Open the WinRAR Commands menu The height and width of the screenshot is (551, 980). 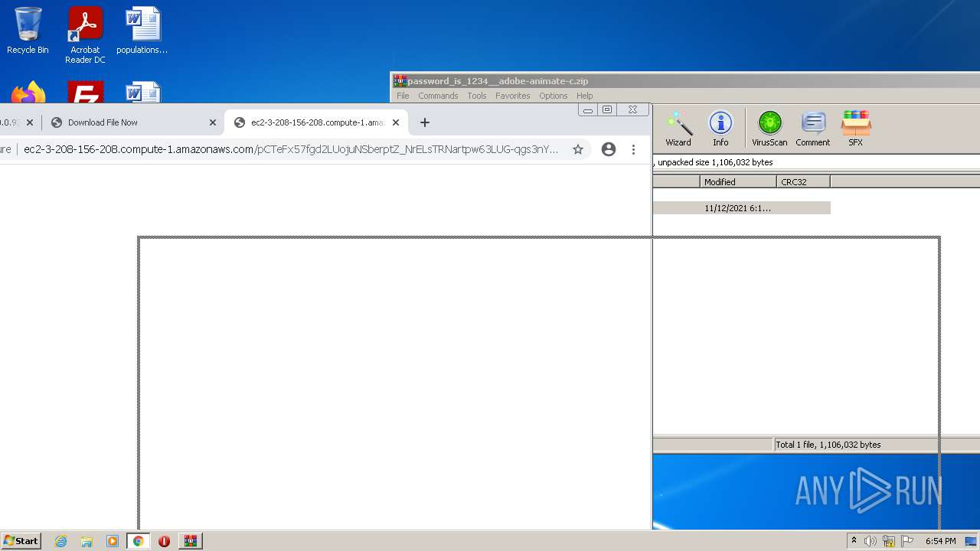(x=438, y=96)
